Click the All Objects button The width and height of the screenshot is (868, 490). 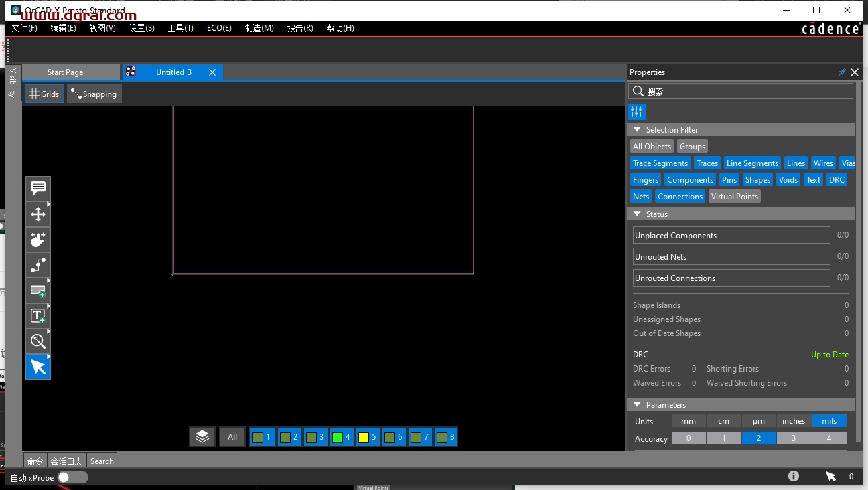(x=652, y=147)
